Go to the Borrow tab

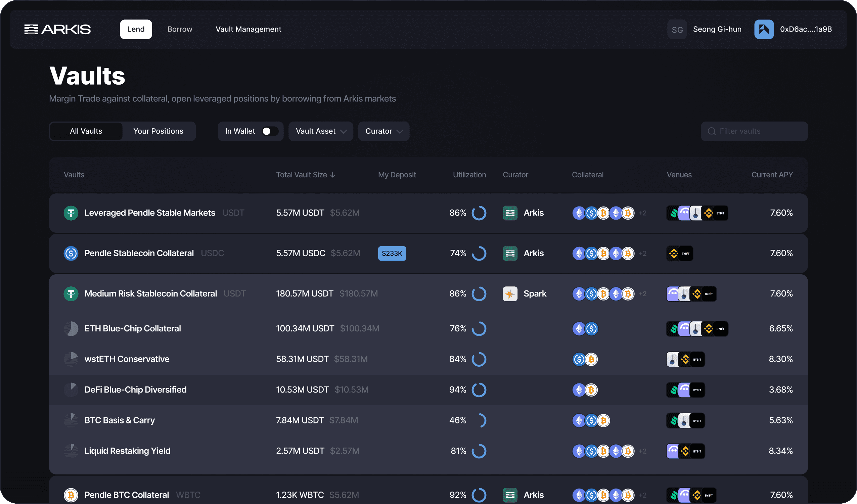click(180, 29)
